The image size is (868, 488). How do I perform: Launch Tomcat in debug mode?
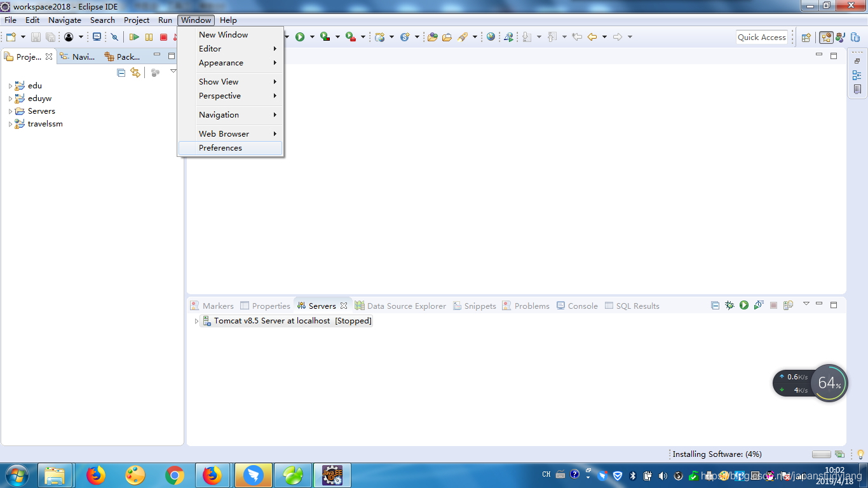[x=729, y=306]
